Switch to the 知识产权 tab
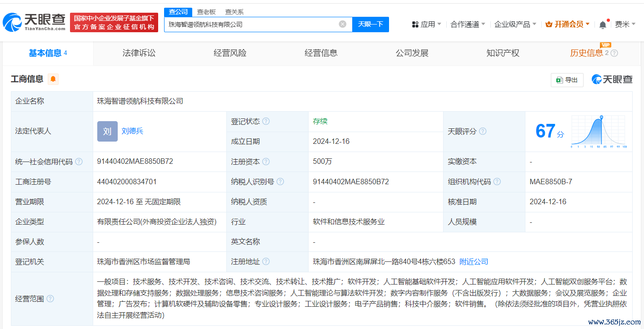The height and width of the screenshot is (329, 644). coord(503,53)
